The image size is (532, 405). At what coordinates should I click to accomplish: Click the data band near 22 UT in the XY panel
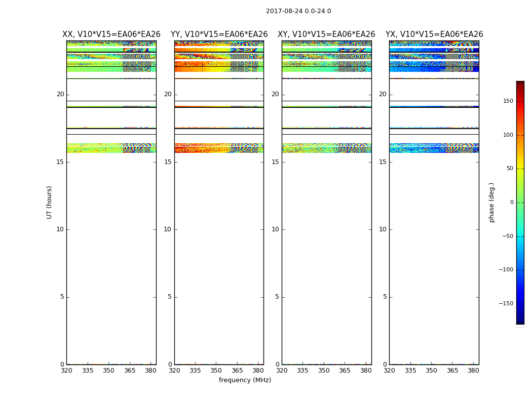pos(326,66)
